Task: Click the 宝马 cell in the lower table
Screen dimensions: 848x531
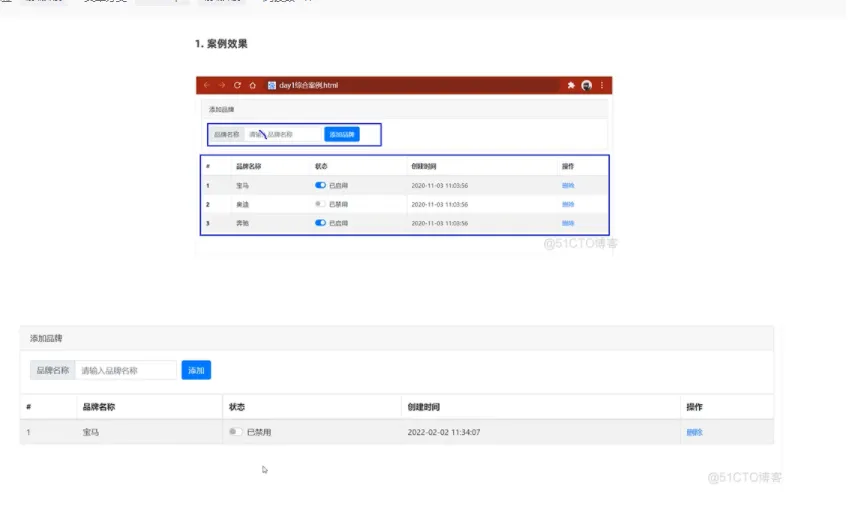Action: (91, 433)
